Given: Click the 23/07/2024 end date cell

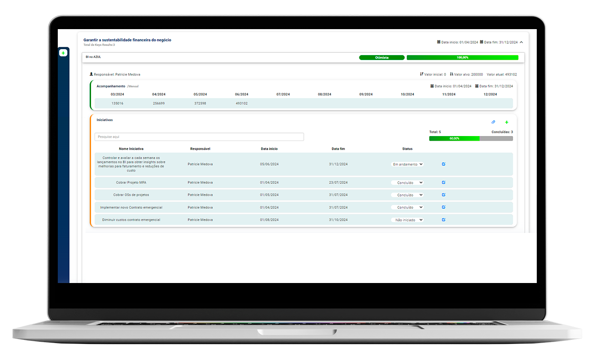Looking at the screenshot, I should [x=338, y=182].
